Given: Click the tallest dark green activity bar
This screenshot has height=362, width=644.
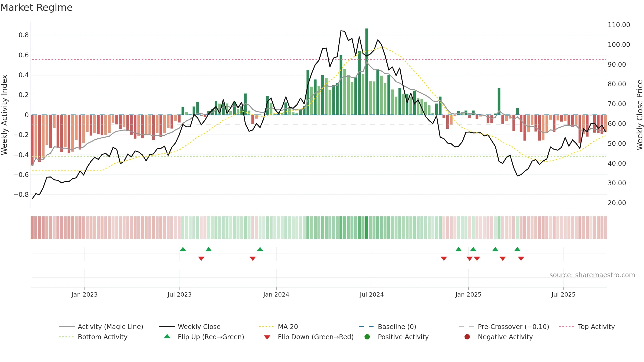Looking at the screenshot, I should [x=367, y=72].
